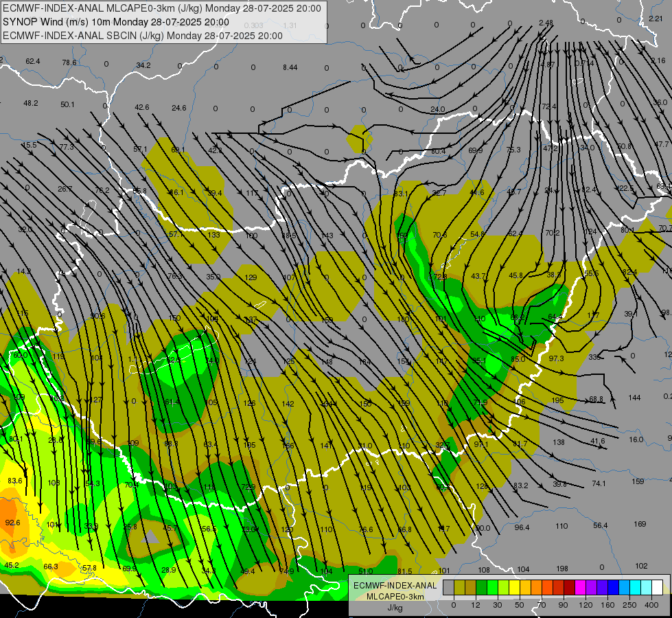Click the legend scale label 30
Viewport: 672px width, 618px height.
pos(498,605)
